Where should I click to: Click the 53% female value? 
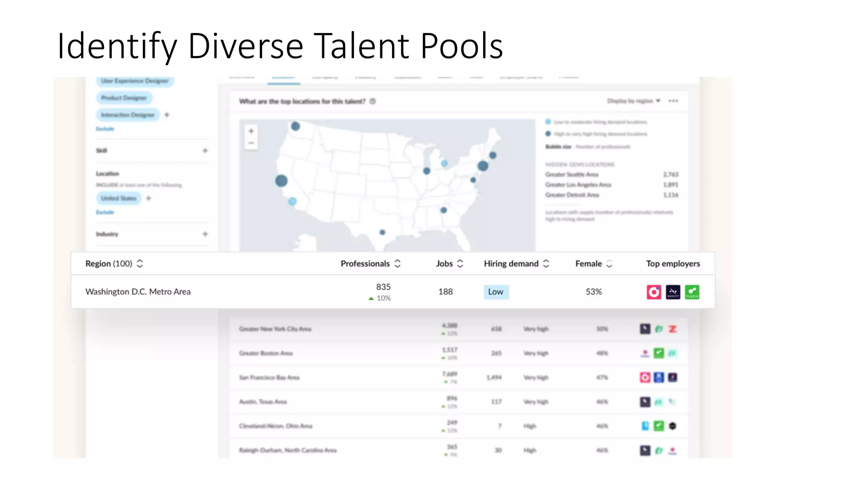[594, 291]
